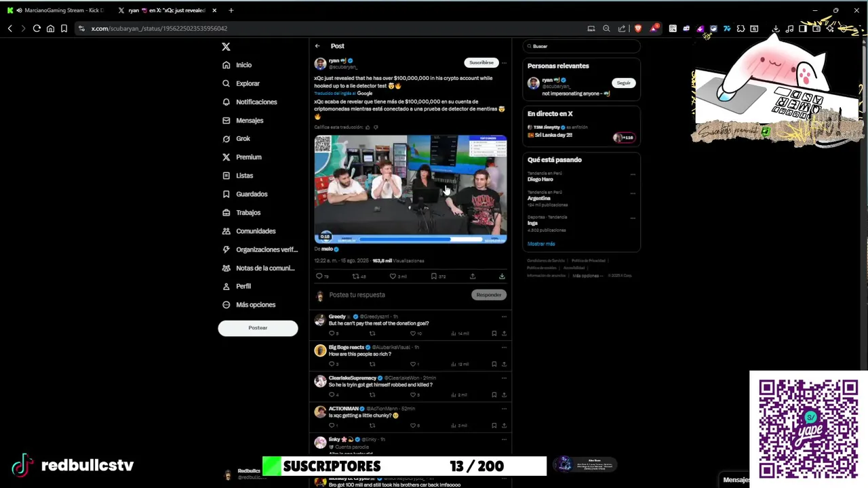The width and height of the screenshot is (868, 488).
Task: Open the Explorar section
Action: pos(241,83)
